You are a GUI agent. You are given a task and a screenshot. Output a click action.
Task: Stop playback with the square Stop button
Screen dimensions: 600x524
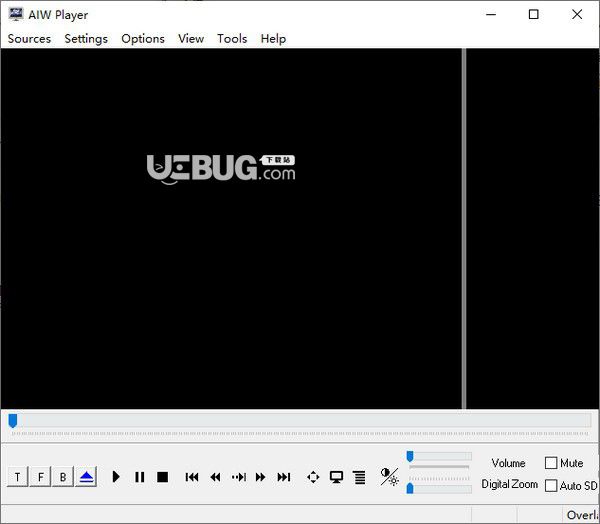click(x=163, y=477)
